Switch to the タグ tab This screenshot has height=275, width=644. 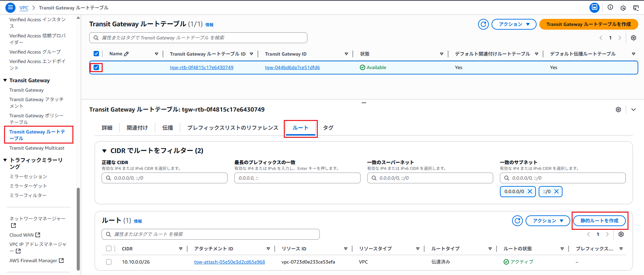coord(328,128)
